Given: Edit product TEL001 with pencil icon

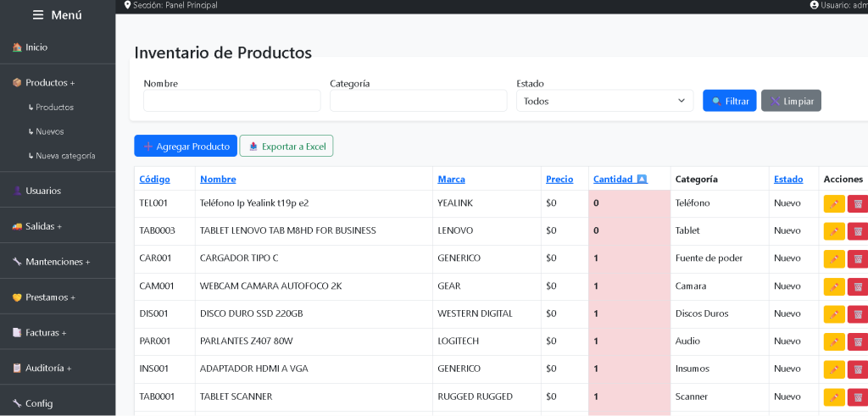Looking at the screenshot, I should point(834,203).
